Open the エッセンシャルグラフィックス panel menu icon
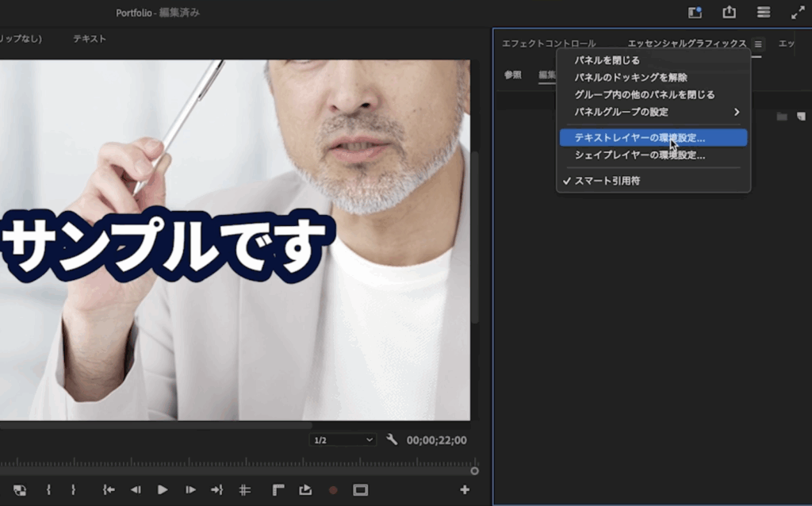 [x=758, y=44]
